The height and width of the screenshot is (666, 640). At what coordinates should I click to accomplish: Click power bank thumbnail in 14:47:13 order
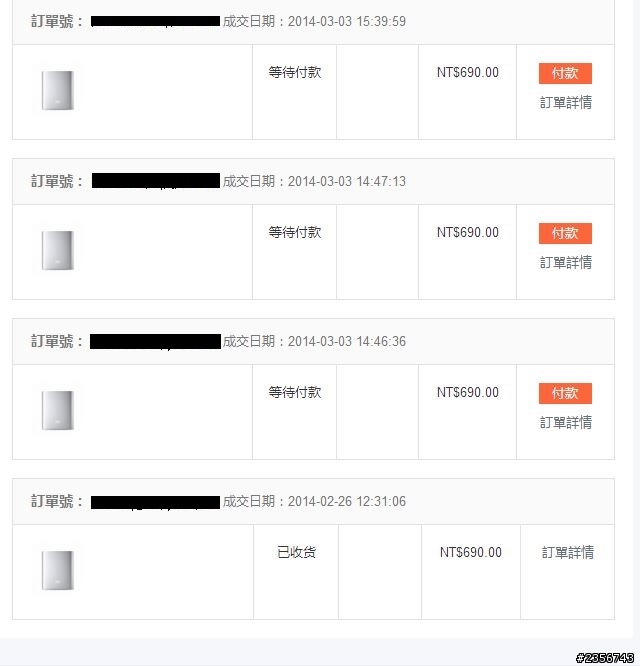(57, 251)
